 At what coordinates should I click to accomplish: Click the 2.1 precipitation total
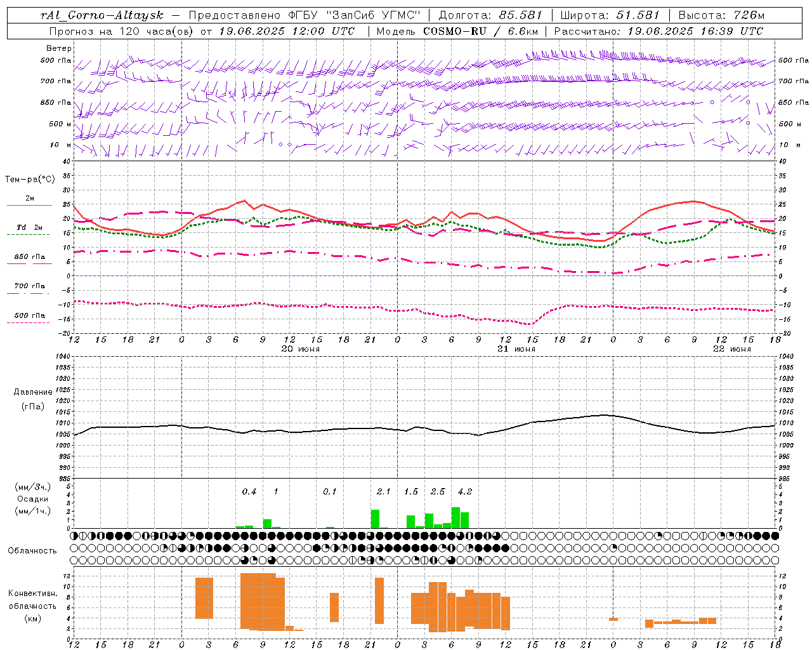coord(384,492)
